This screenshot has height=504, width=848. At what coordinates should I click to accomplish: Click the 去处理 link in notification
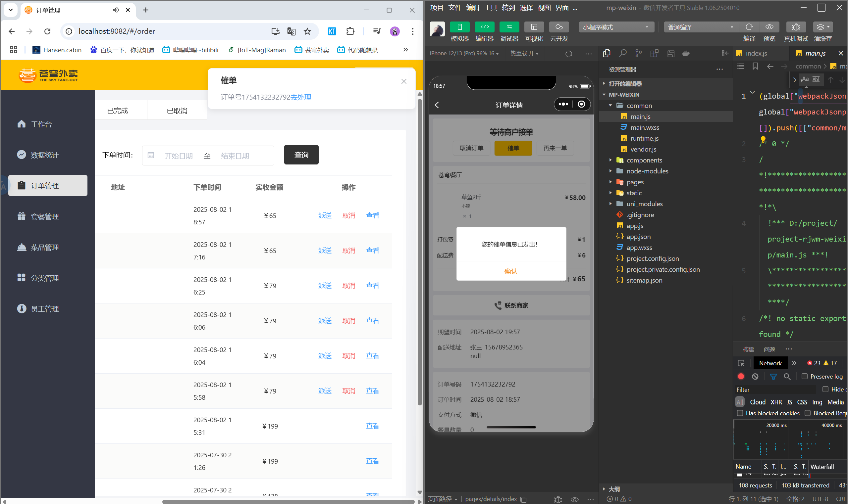tap(301, 97)
